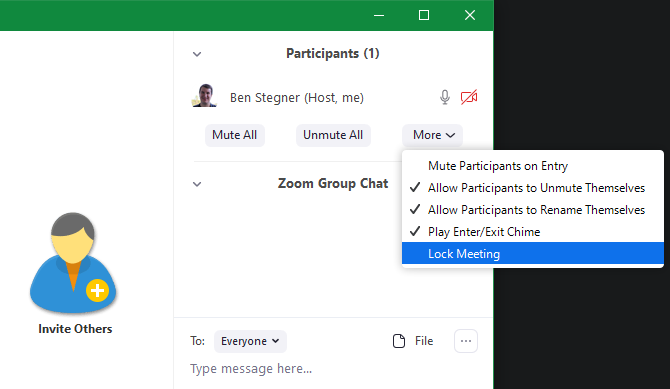This screenshot has width=670, height=389.
Task: Uncheck Allow Participants to Rename Themselves
Action: 532,210
